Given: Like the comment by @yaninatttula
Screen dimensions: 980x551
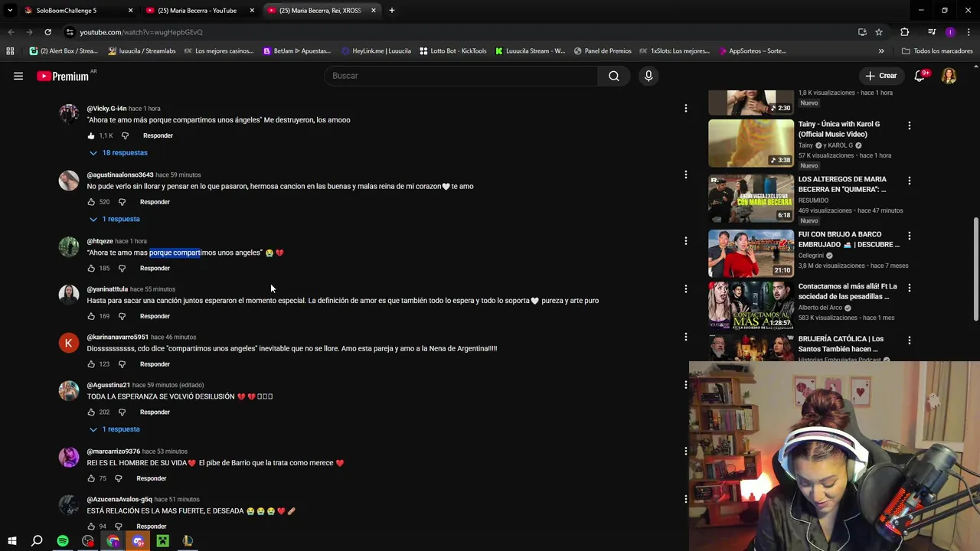Looking at the screenshot, I should pyautogui.click(x=91, y=316).
